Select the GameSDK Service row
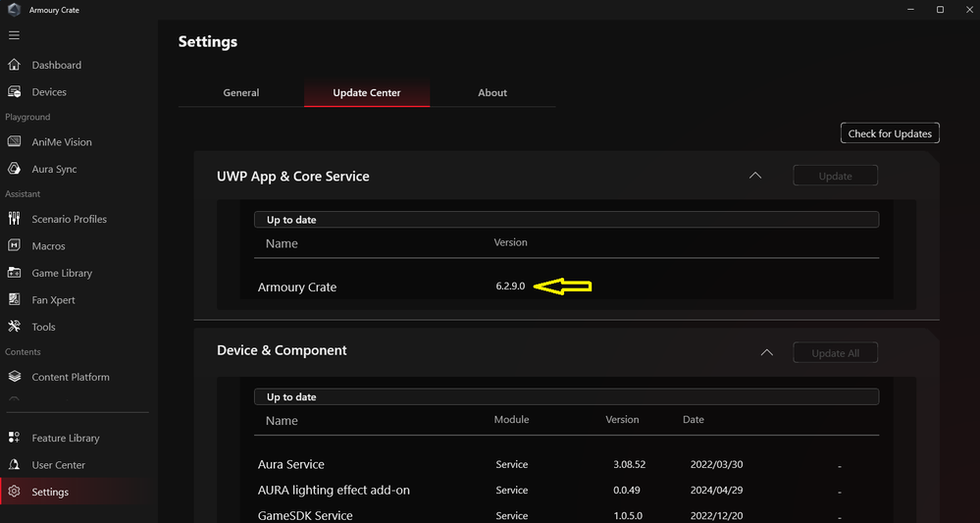 [566, 516]
